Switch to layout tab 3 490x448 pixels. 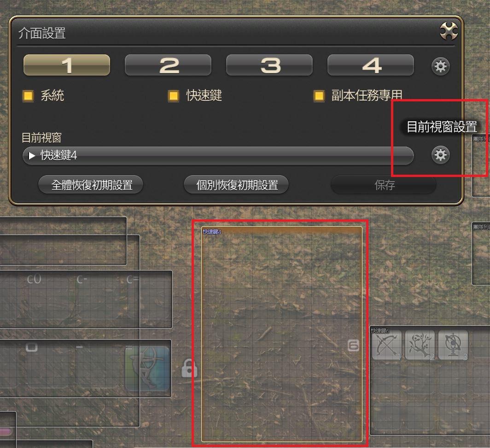coord(269,65)
